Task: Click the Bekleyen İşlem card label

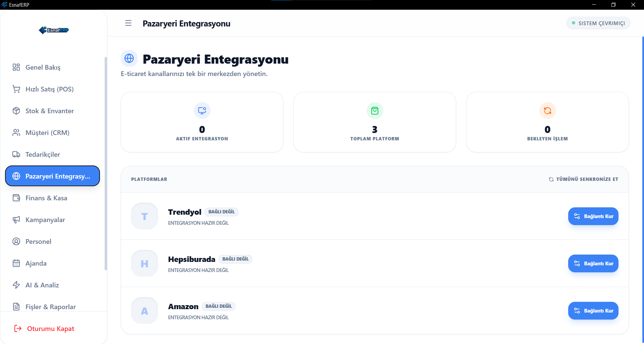Action: 547,139
